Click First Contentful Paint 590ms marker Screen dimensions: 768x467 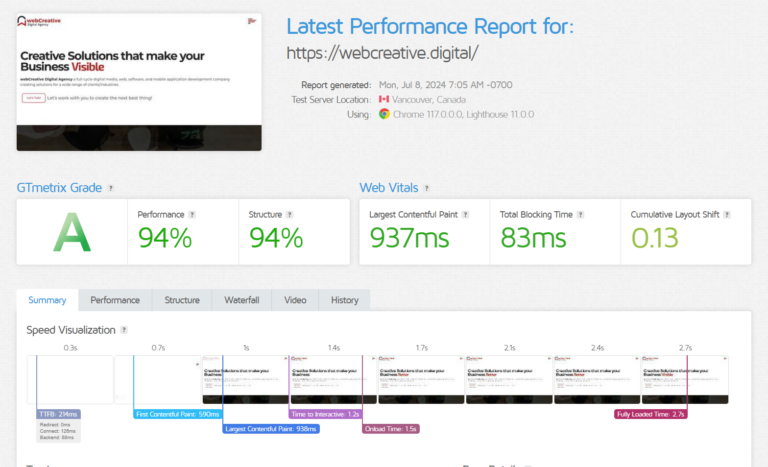click(176, 413)
